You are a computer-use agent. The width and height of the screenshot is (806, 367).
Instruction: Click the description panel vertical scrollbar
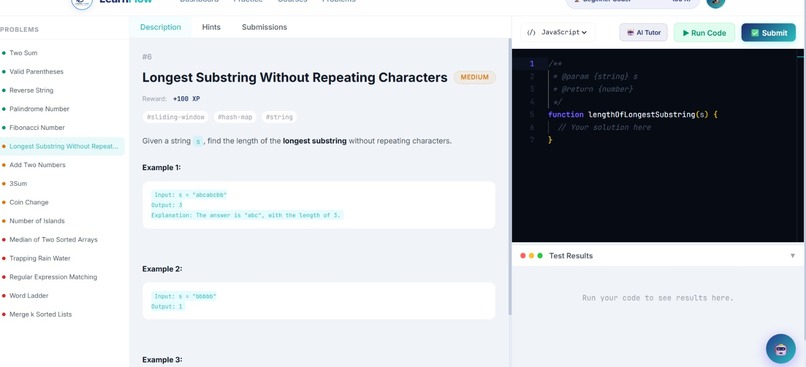click(509, 176)
